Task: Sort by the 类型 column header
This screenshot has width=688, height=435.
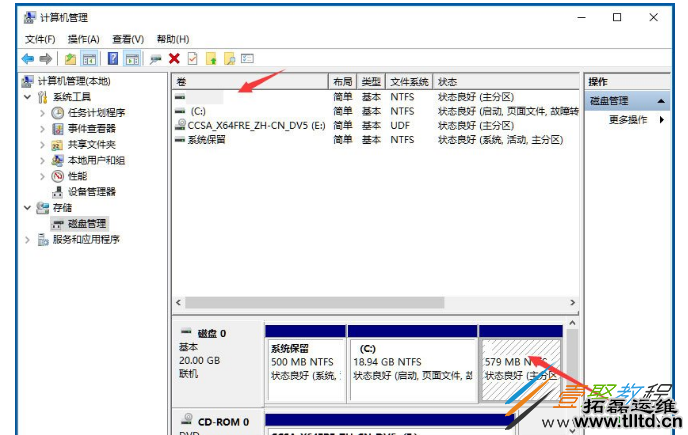Action: pyautogui.click(x=371, y=82)
